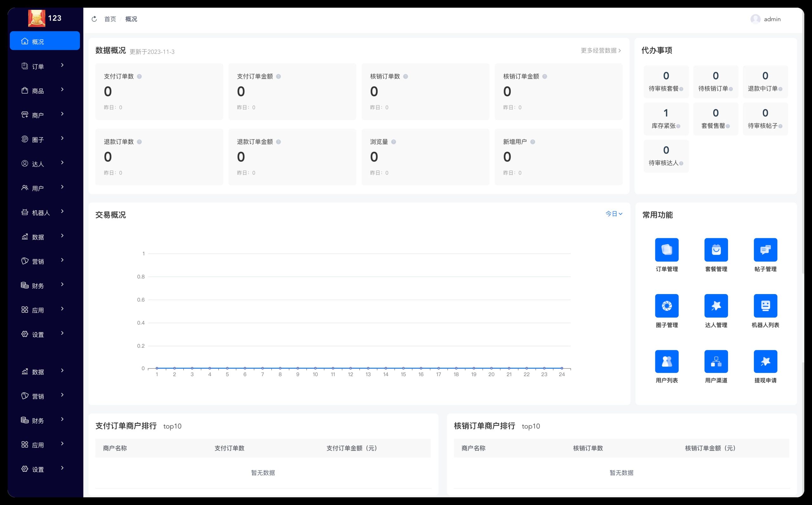
Task: Open the 今日 time range dropdown
Action: (x=614, y=214)
